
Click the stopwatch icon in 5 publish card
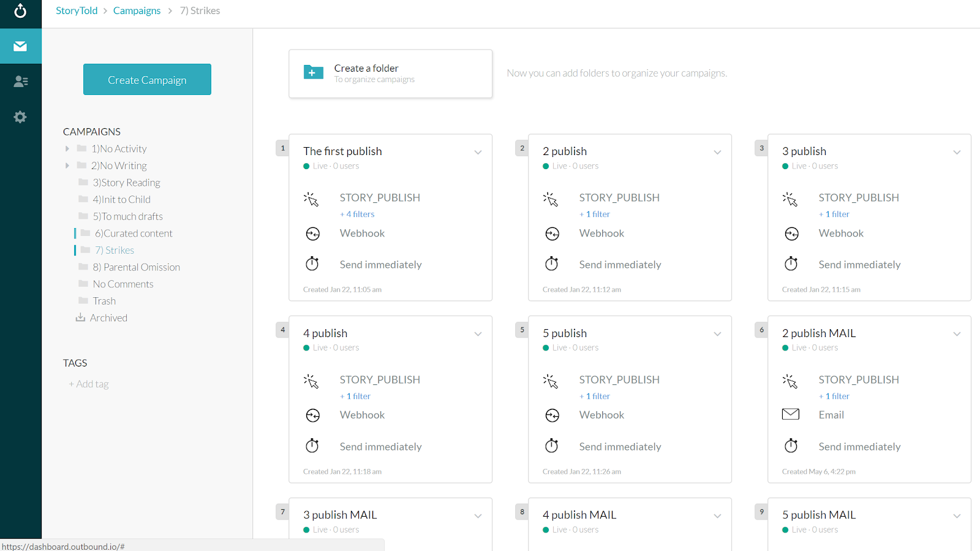pos(552,446)
